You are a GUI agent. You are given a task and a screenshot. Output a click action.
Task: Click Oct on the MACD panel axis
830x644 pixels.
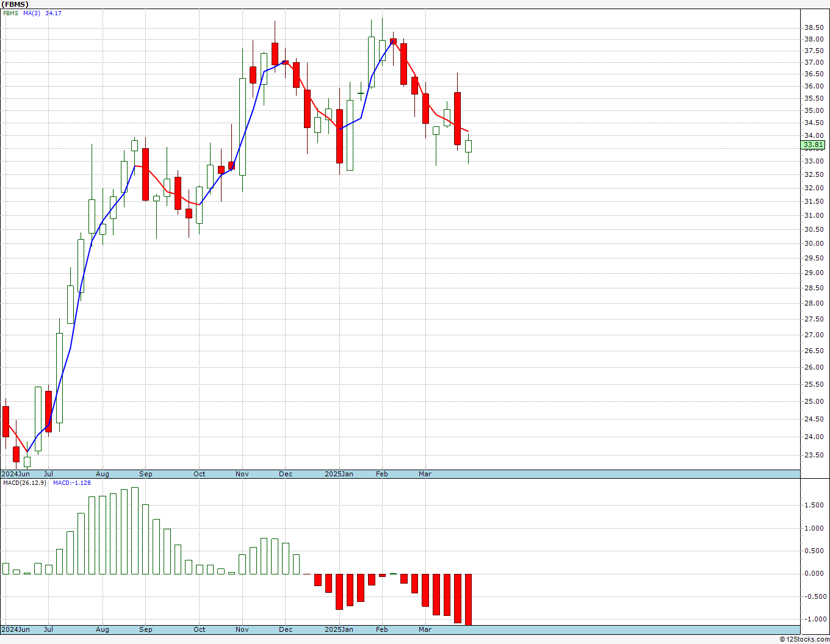[x=200, y=629]
